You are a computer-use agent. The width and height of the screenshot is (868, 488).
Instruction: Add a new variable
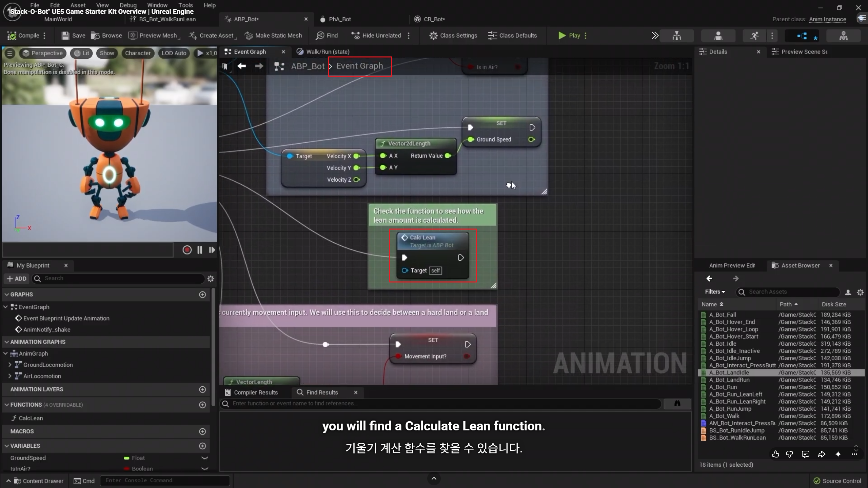click(202, 446)
